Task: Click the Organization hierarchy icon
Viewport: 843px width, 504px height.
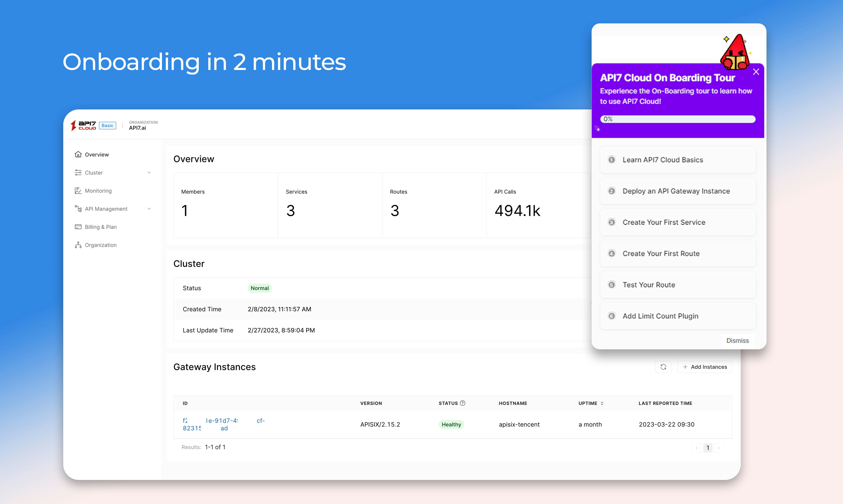Action: pos(78,245)
